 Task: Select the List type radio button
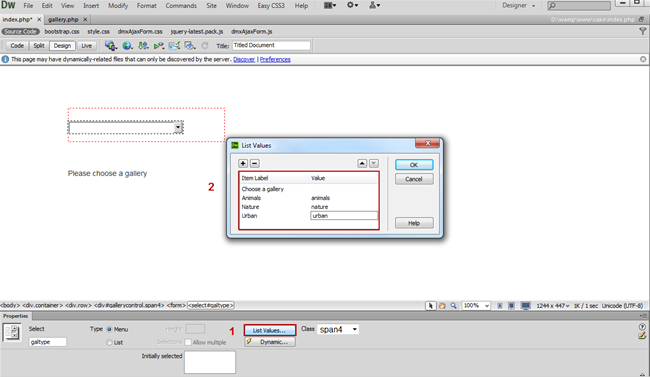click(109, 343)
